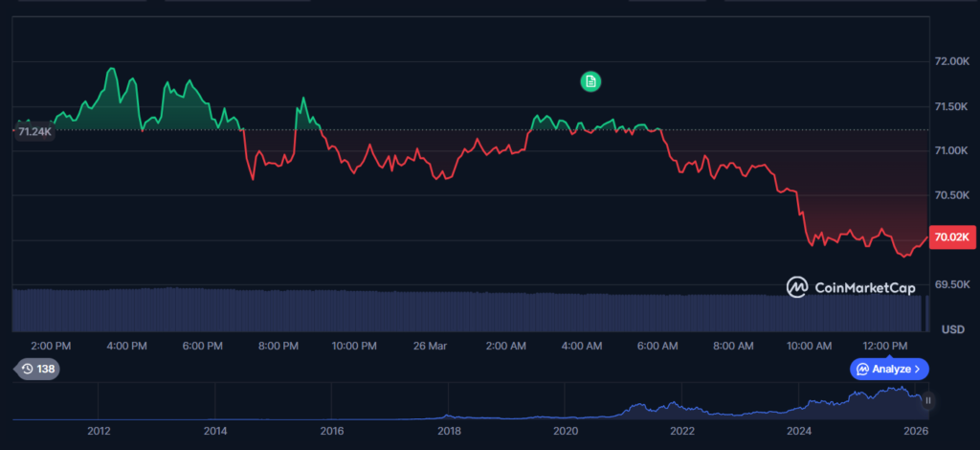Screen dimensions: 980x450
Task: Select 2018 on the overview timeline
Action: coord(448,432)
